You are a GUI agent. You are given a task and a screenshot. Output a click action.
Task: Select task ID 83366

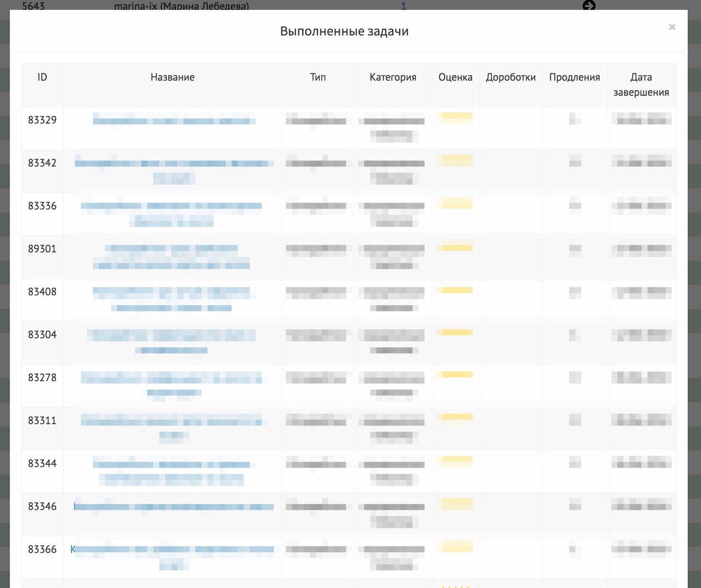click(x=42, y=549)
